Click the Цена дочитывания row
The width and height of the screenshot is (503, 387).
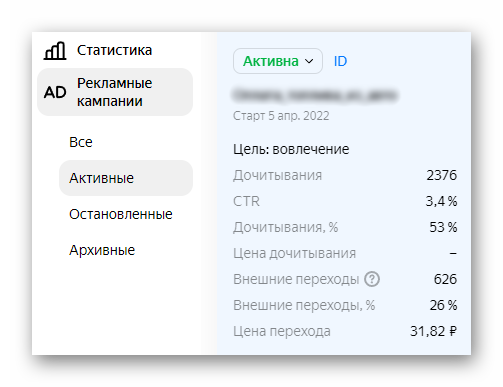[x=345, y=253]
